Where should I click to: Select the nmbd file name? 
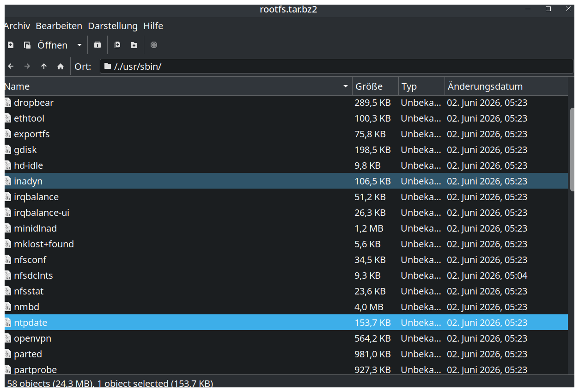click(x=26, y=307)
